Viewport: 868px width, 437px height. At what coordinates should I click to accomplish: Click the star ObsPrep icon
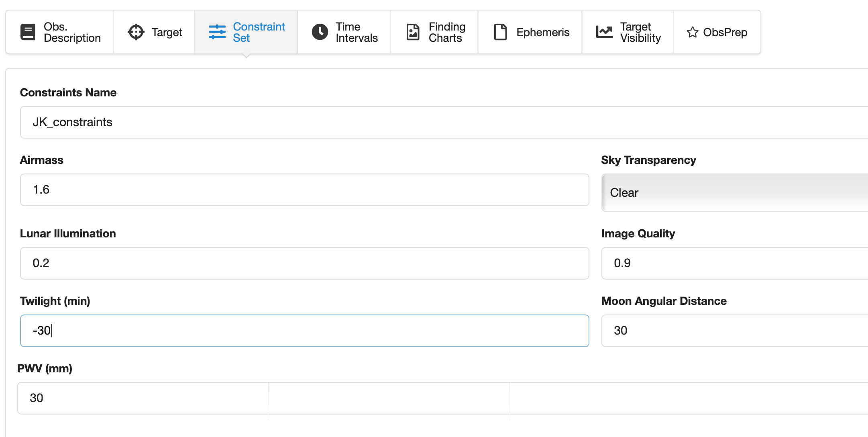[x=692, y=32]
